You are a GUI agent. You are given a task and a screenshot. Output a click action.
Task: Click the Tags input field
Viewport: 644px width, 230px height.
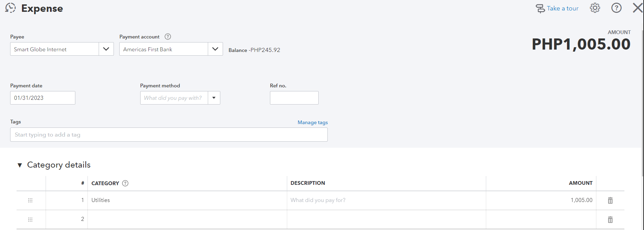pos(169,135)
